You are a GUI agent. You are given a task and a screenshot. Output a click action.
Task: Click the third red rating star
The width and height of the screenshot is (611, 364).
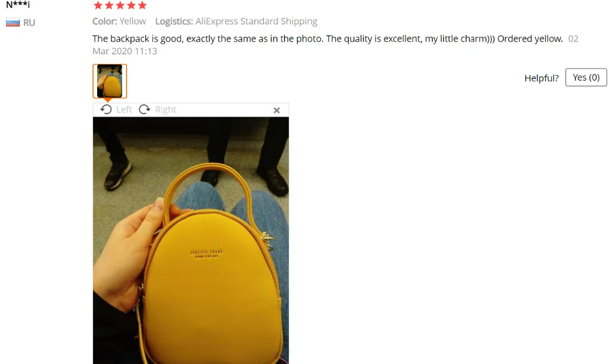120,5
